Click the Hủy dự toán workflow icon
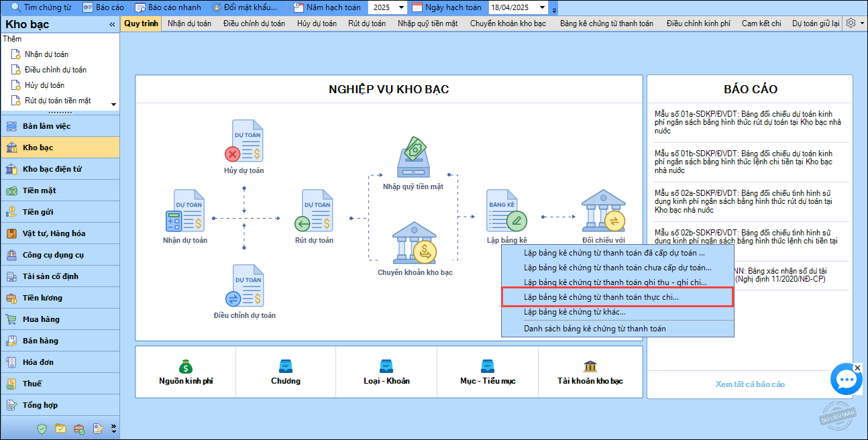Image resolution: width=868 pixels, height=440 pixels. point(244,141)
